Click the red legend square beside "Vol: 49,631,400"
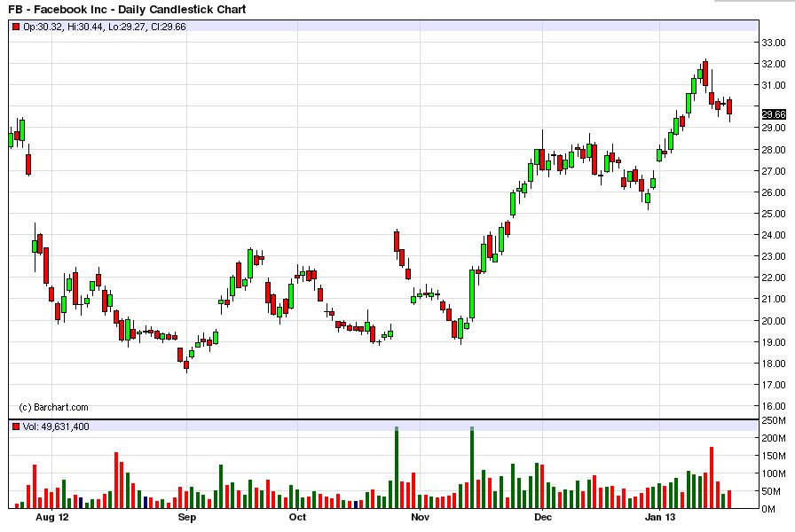The image size is (795, 532). 16,426
